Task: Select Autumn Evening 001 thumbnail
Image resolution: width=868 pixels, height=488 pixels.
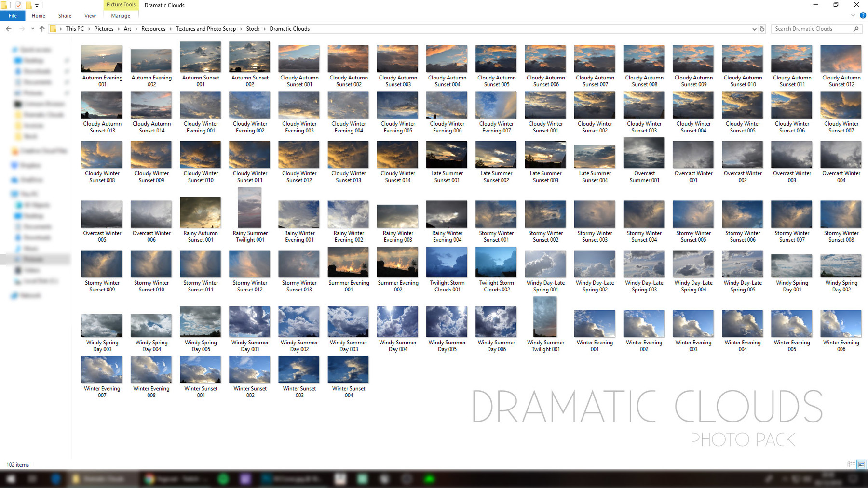Action: coord(102,58)
